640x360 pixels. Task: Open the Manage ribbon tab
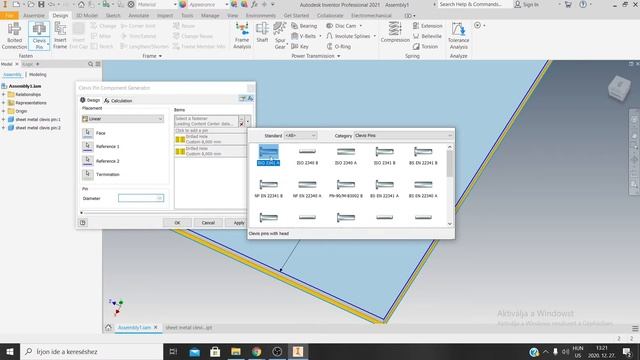[210, 16]
